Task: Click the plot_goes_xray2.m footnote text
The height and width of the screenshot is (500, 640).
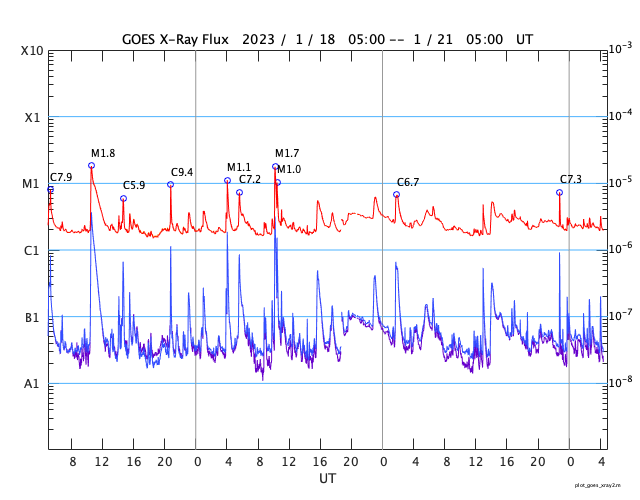Action: tap(598, 485)
